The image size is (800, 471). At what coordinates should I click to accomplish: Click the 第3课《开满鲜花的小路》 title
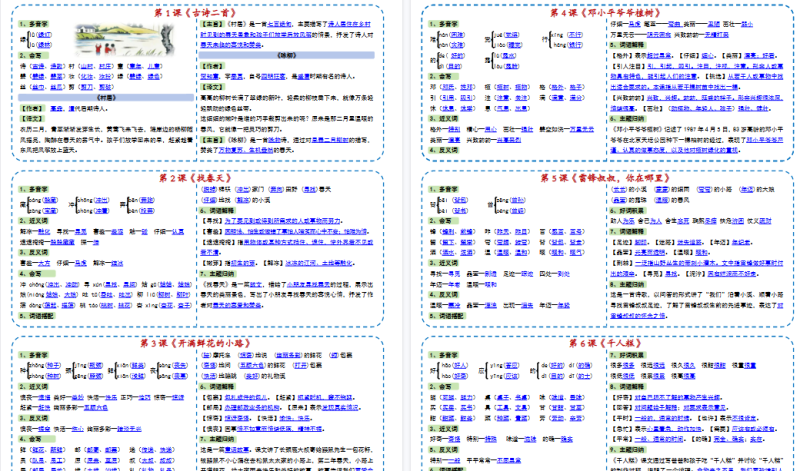click(199, 342)
